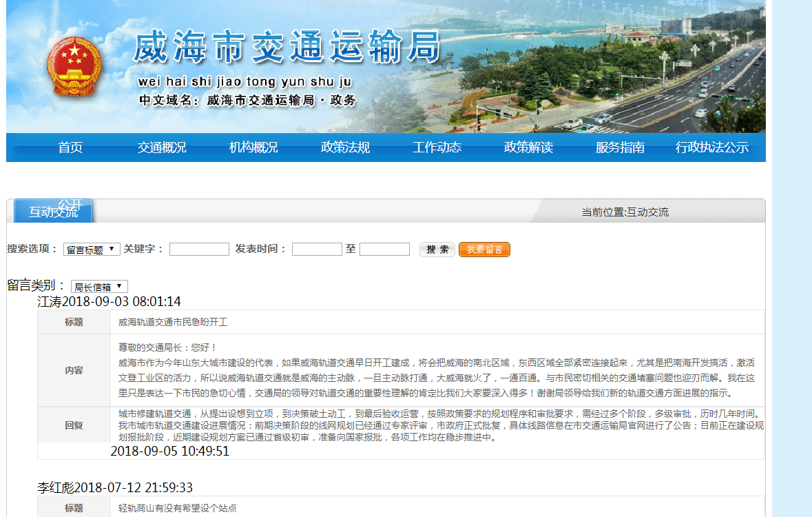Focus the 关键字 keyword input field
Viewport: 812px width, 517px height.
click(x=199, y=250)
